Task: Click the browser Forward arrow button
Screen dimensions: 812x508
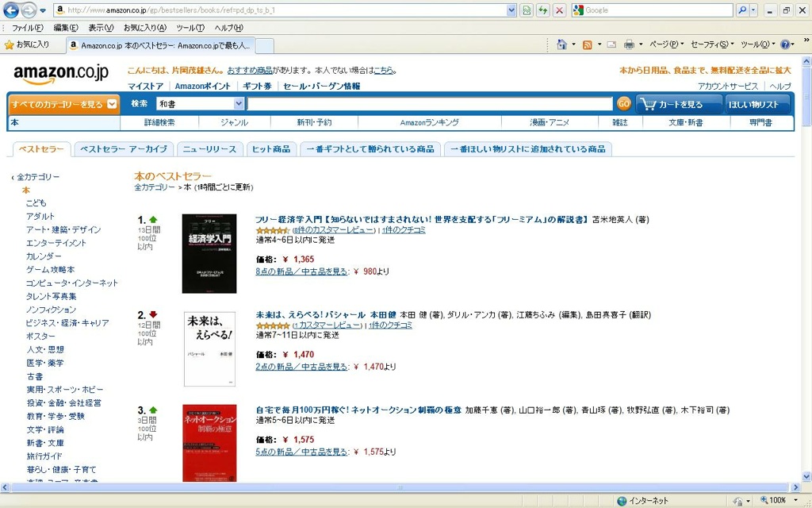Action: [29, 10]
